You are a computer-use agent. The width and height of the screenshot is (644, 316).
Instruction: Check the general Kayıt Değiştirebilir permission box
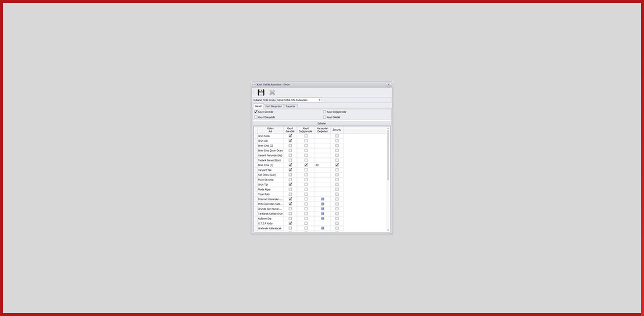pos(324,112)
